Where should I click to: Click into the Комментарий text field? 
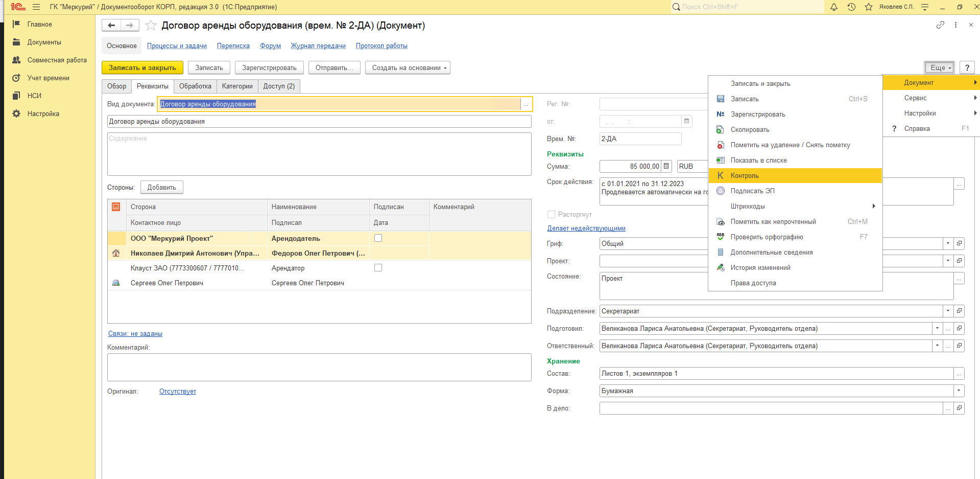point(319,367)
